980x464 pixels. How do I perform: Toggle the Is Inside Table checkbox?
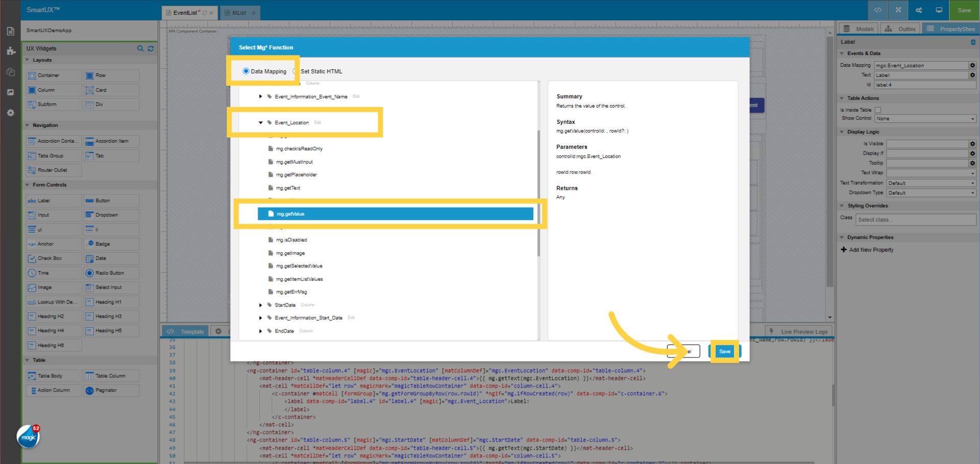tap(878, 110)
